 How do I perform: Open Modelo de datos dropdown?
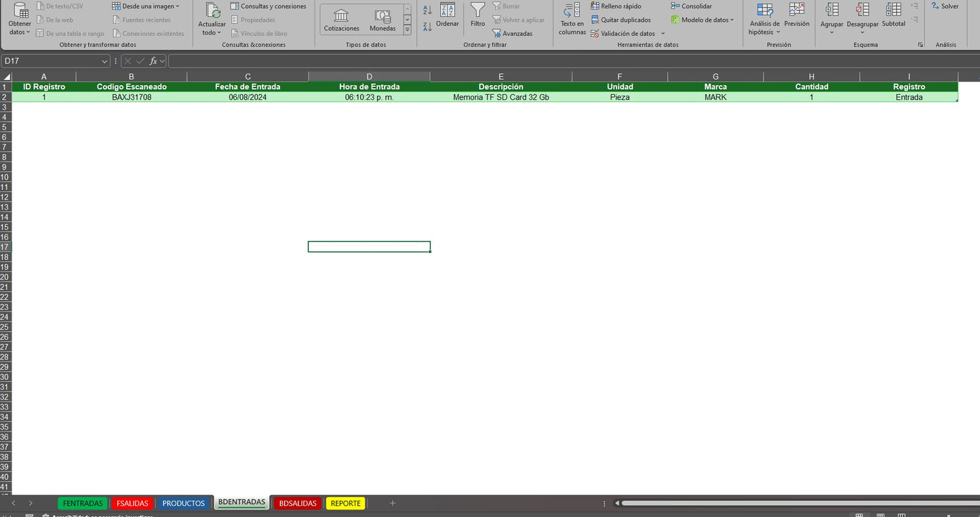703,20
